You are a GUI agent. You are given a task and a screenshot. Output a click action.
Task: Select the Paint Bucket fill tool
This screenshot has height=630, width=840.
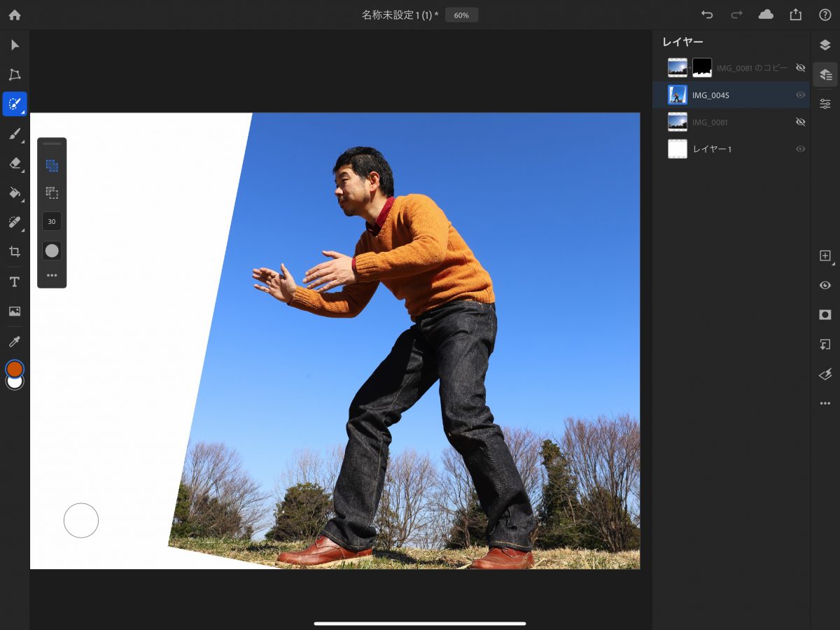(15, 192)
